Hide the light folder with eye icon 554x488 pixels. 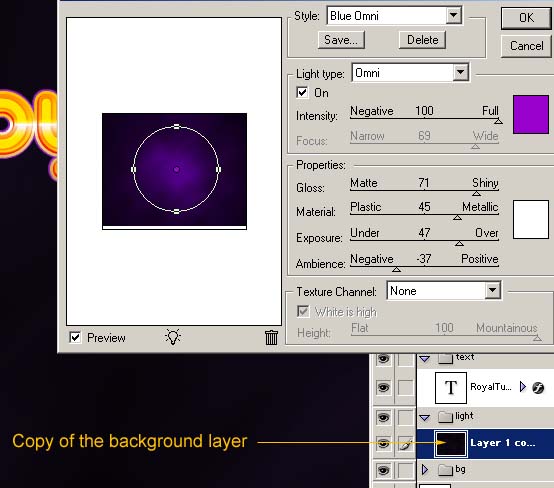coord(383,418)
